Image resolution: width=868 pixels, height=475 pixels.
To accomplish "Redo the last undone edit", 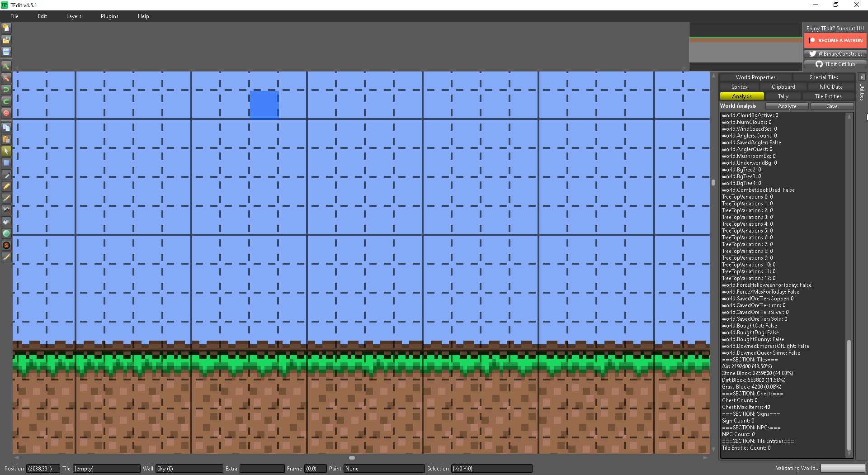I will point(6,101).
